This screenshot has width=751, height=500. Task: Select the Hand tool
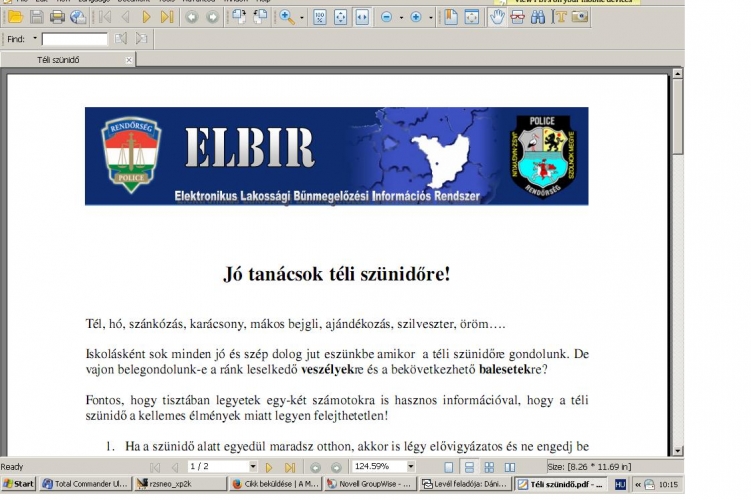tap(497, 17)
